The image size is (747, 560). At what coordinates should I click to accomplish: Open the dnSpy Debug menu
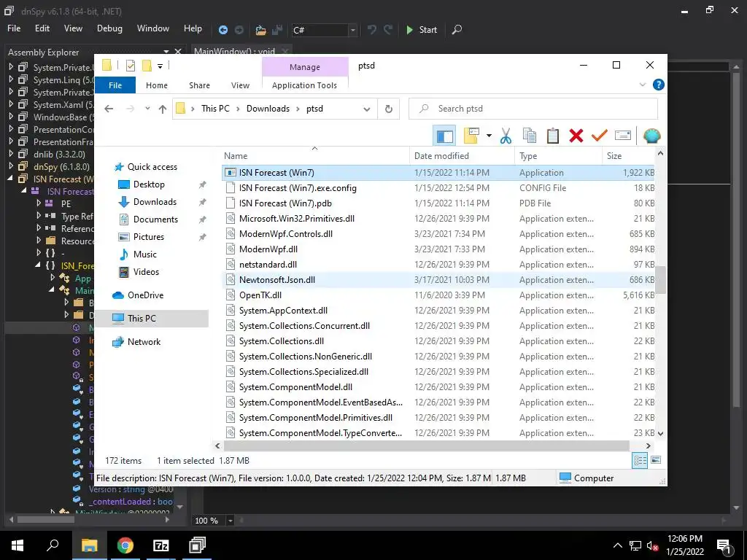pyautogui.click(x=109, y=28)
